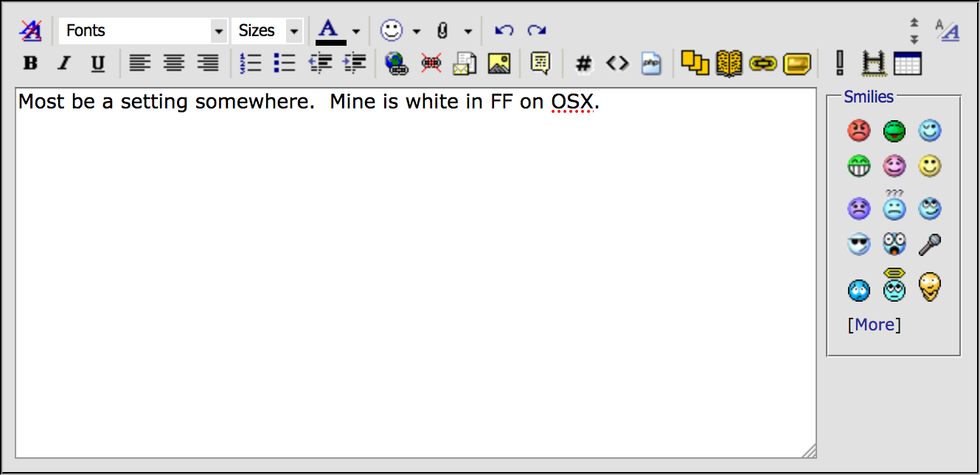Insert the blue rolling eyes smiley

click(x=929, y=209)
